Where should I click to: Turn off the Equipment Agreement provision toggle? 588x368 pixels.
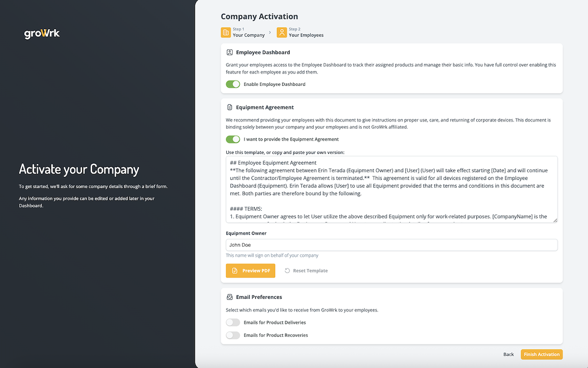click(233, 139)
